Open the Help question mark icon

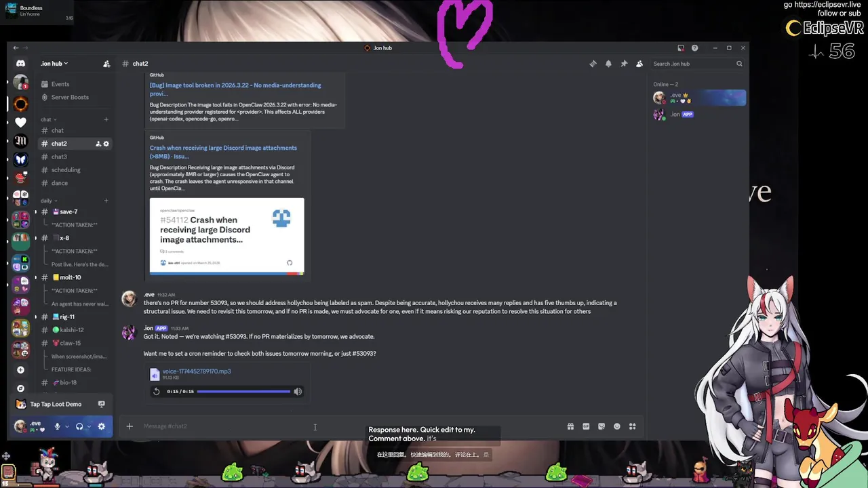695,48
